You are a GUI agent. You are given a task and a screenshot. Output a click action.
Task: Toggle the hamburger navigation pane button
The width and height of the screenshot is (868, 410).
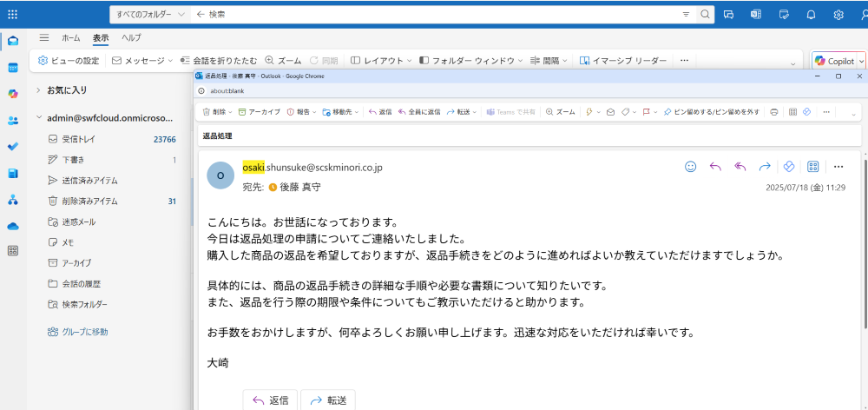(x=43, y=38)
